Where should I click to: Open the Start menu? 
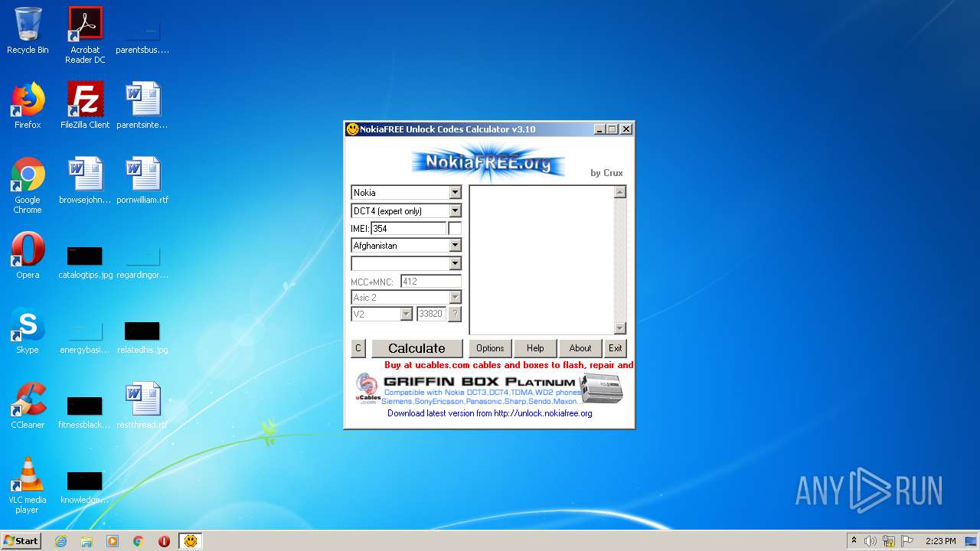point(21,541)
